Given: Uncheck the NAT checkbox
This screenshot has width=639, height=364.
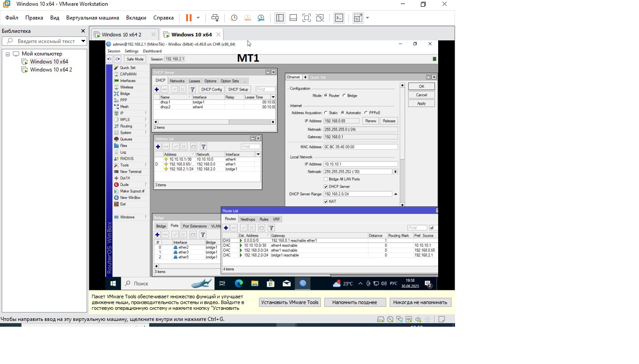Looking at the screenshot, I should click(x=326, y=202).
